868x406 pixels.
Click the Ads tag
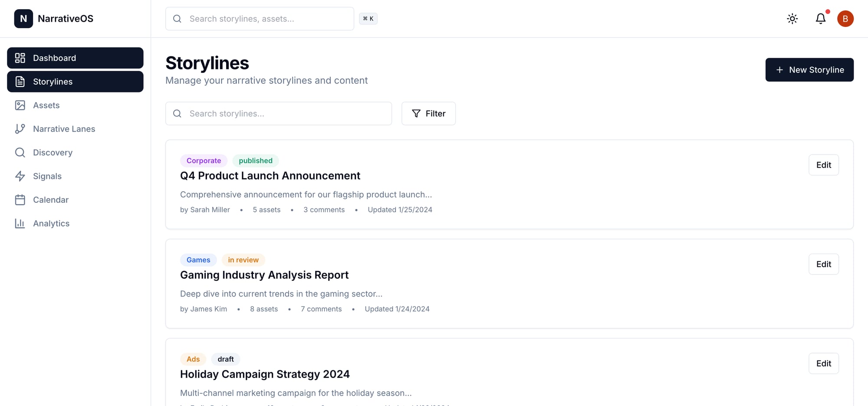tap(193, 359)
